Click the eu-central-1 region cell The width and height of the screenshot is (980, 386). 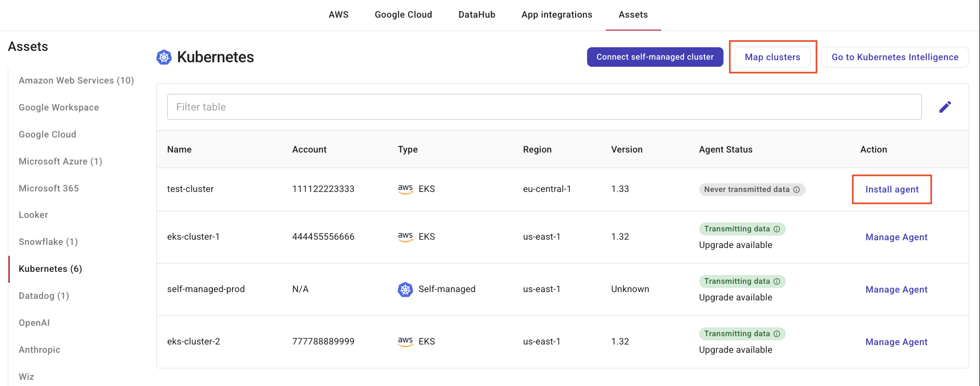click(547, 189)
